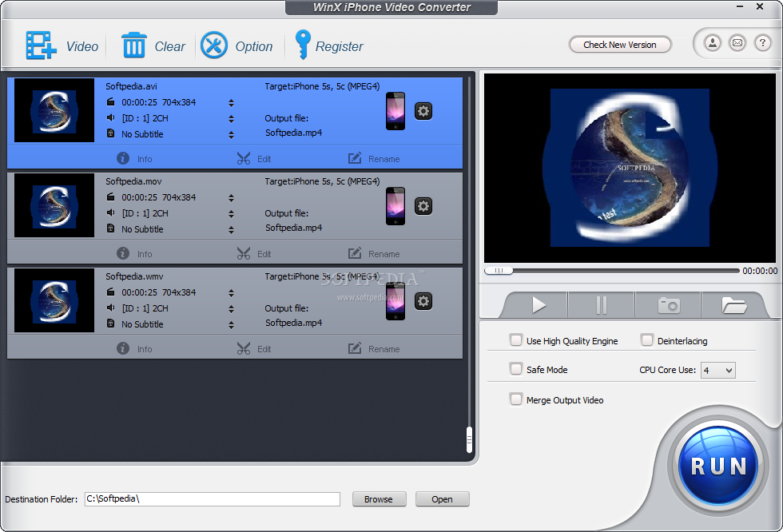Change video track stepper for Softpedia.wmv

click(x=231, y=292)
